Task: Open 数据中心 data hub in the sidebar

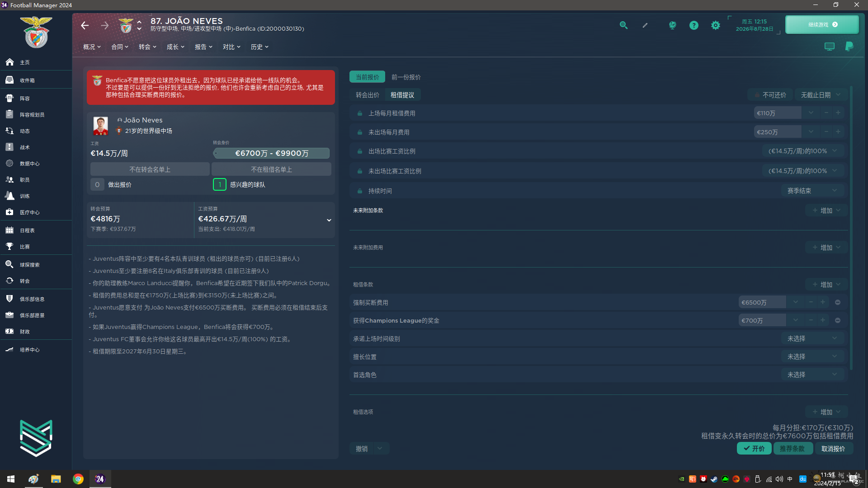Action: [36, 164]
